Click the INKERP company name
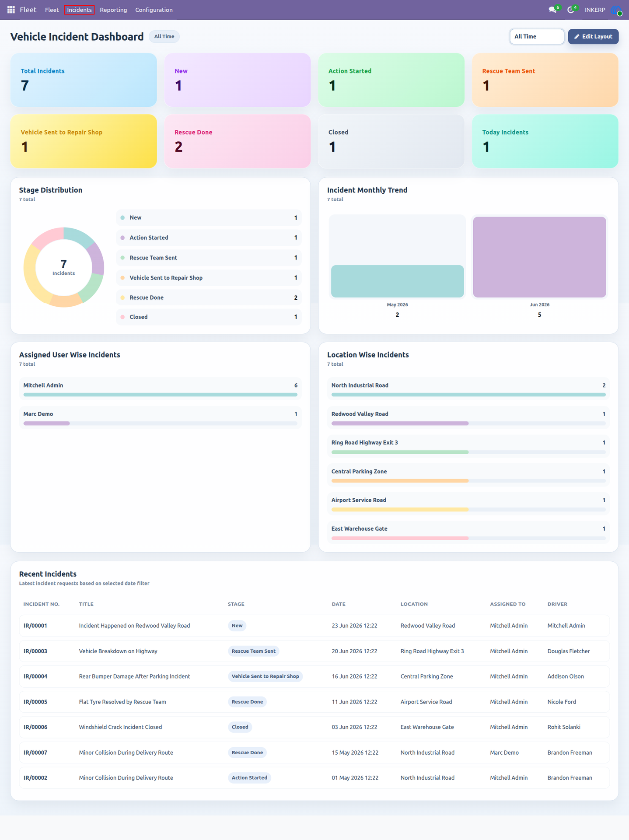The image size is (629, 840). 595,10
